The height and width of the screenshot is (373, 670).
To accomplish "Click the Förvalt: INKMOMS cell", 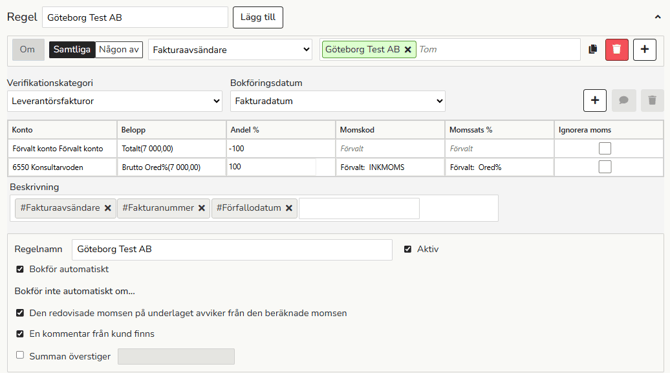I will [x=390, y=167].
